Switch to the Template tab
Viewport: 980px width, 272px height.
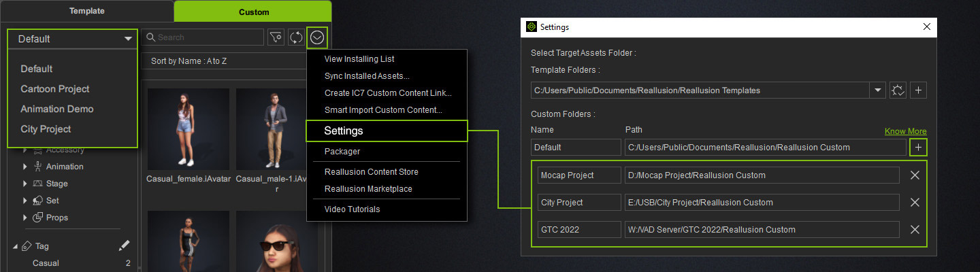pyautogui.click(x=86, y=12)
